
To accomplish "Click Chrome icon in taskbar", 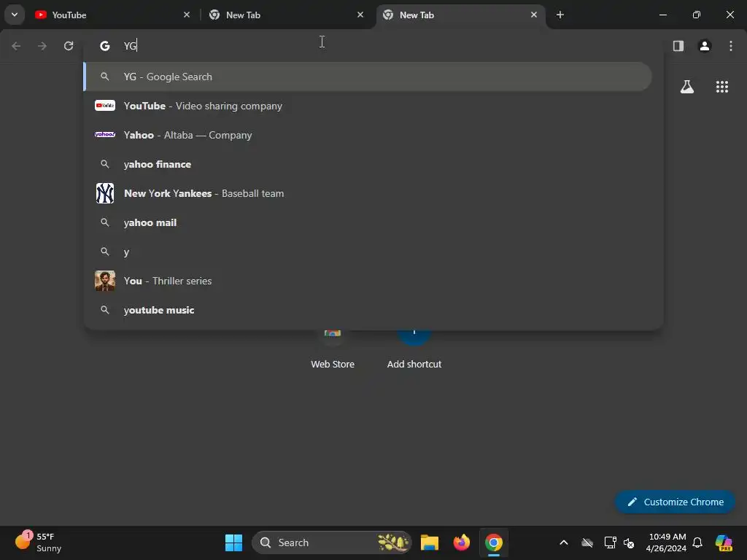I will [494, 542].
